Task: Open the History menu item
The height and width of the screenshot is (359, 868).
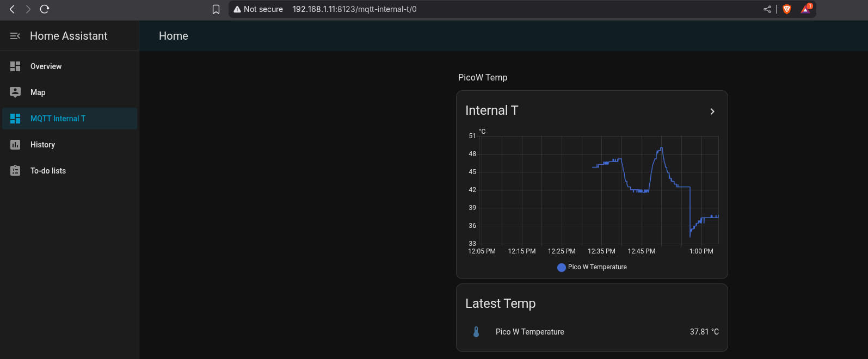Action: tap(70, 145)
